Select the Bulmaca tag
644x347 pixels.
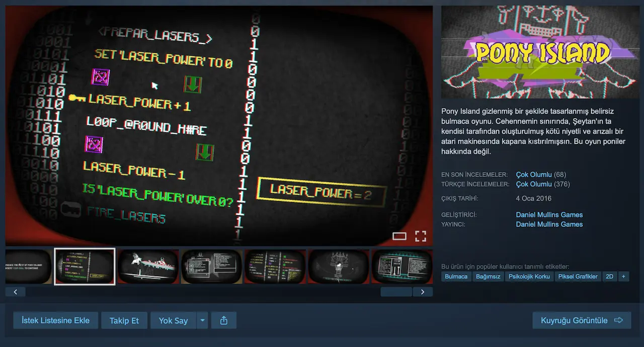pos(456,277)
